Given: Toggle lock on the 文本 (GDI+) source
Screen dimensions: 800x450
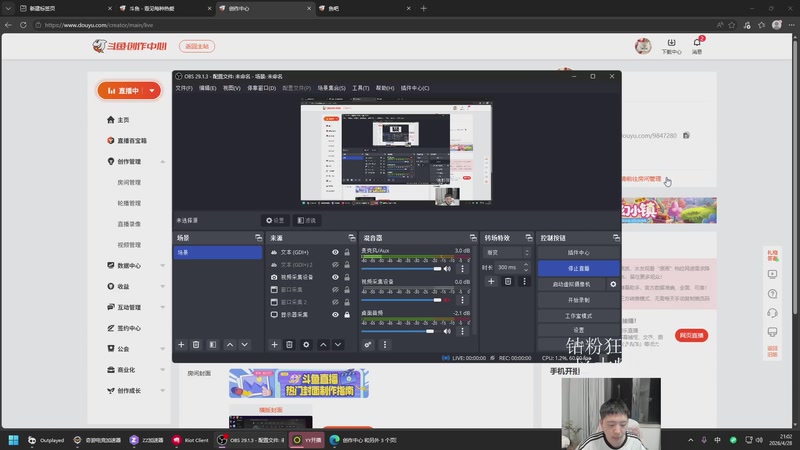Looking at the screenshot, I should (347, 252).
